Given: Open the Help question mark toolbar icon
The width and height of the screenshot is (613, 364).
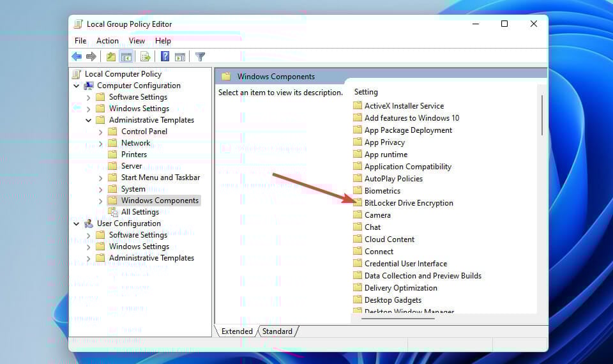Looking at the screenshot, I should [165, 57].
